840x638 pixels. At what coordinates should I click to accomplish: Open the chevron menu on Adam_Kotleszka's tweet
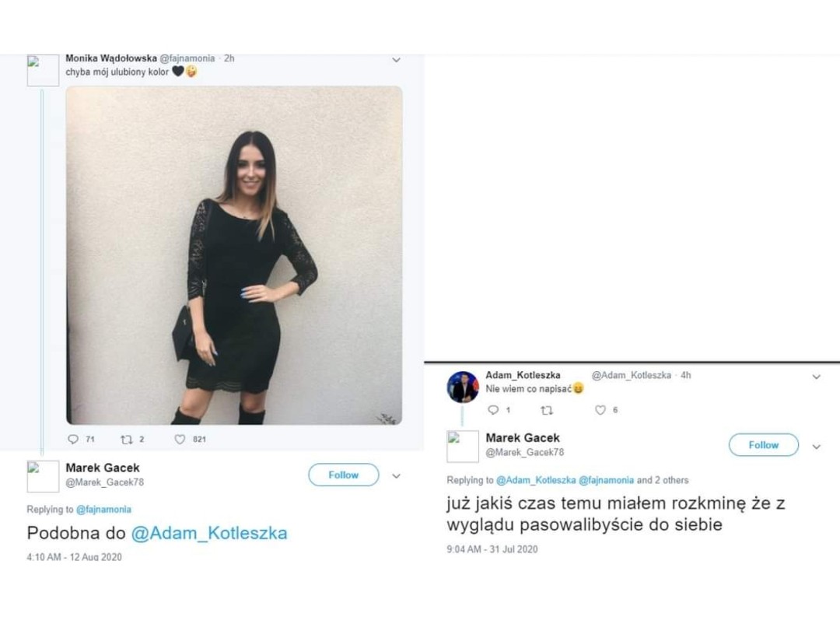click(816, 377)
